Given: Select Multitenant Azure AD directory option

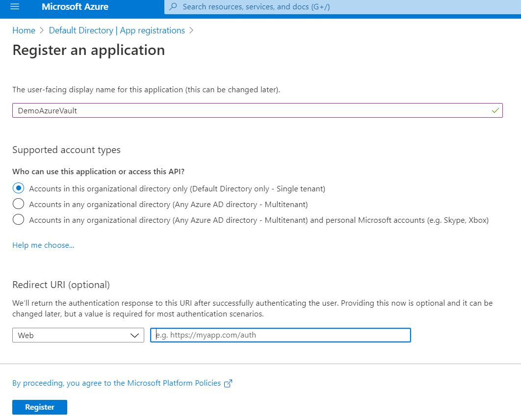Looking at the screenshot, I should (18, 204).
